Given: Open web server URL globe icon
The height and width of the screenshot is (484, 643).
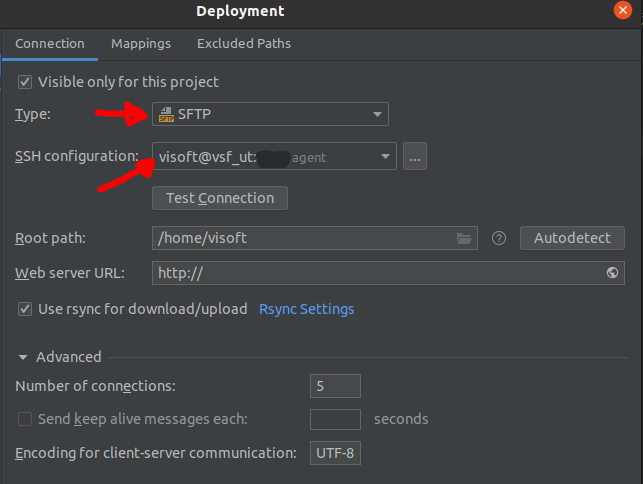Looking at the screenshot, I should coord(612,273).
